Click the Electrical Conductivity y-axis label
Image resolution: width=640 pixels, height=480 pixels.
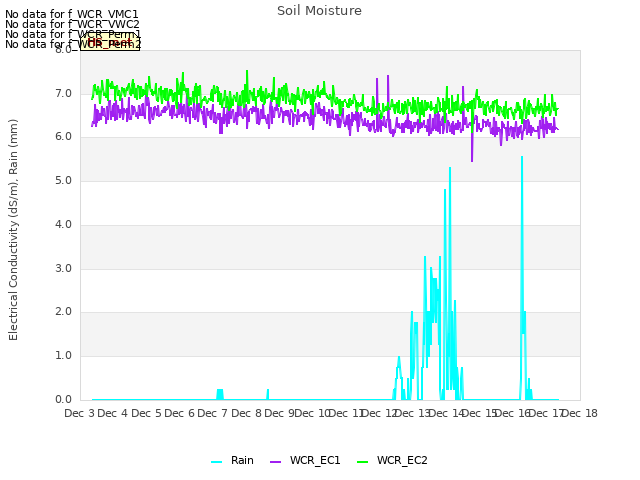point(13,230)
